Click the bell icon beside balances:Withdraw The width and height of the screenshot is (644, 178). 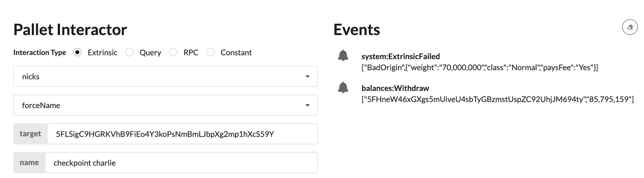pyautogui.click(x=343, y=87)
